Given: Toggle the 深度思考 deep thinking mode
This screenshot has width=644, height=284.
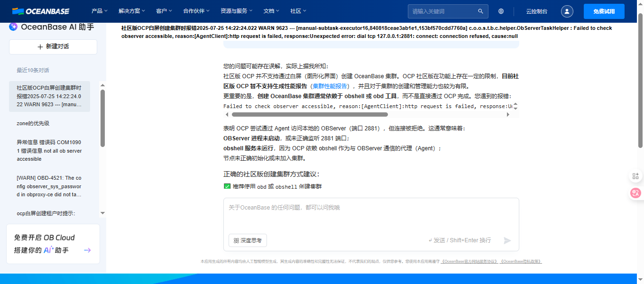Looking at the screenshot, I should 248,240.
